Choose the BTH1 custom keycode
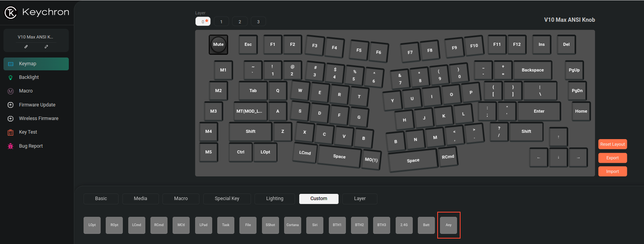This screenshot has height=244, width=644. point(337,225)
